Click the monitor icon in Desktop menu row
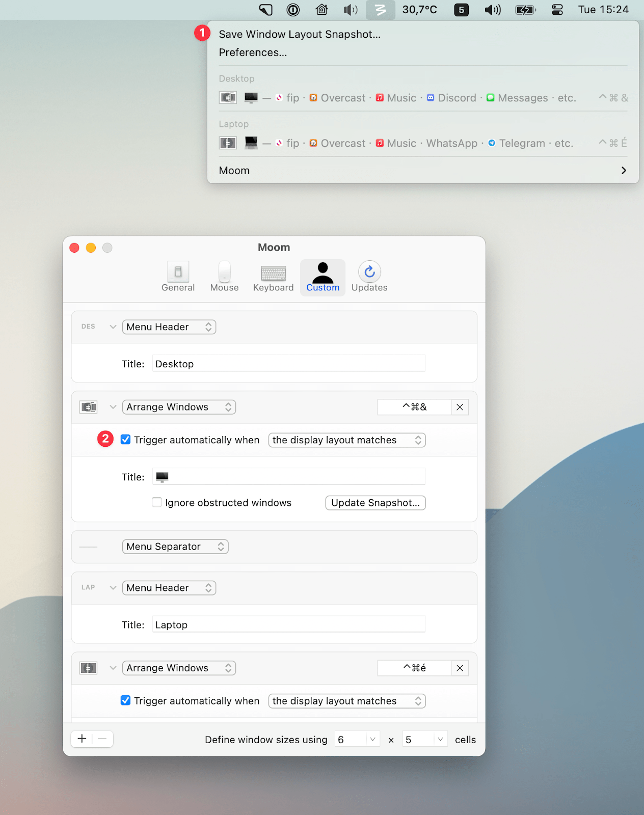644x815 pixels. [x=251, y=98]
